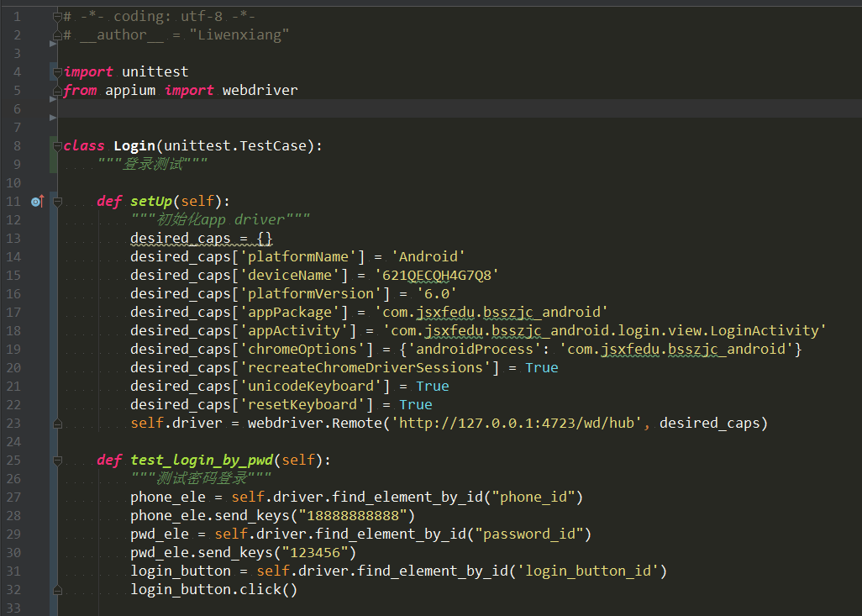Click line number 23 in the gutter
Screen dimensions: 862x616
(13, 424)
